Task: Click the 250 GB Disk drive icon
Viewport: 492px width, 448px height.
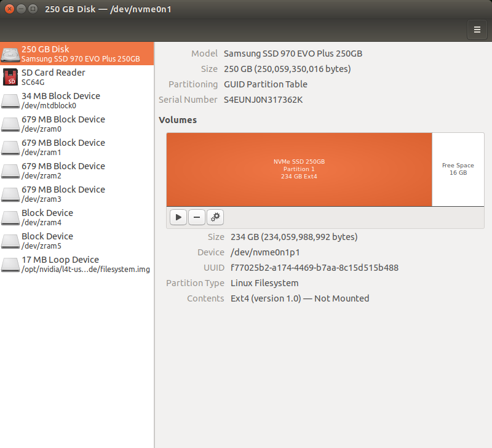Action: [x=10, y=54]
